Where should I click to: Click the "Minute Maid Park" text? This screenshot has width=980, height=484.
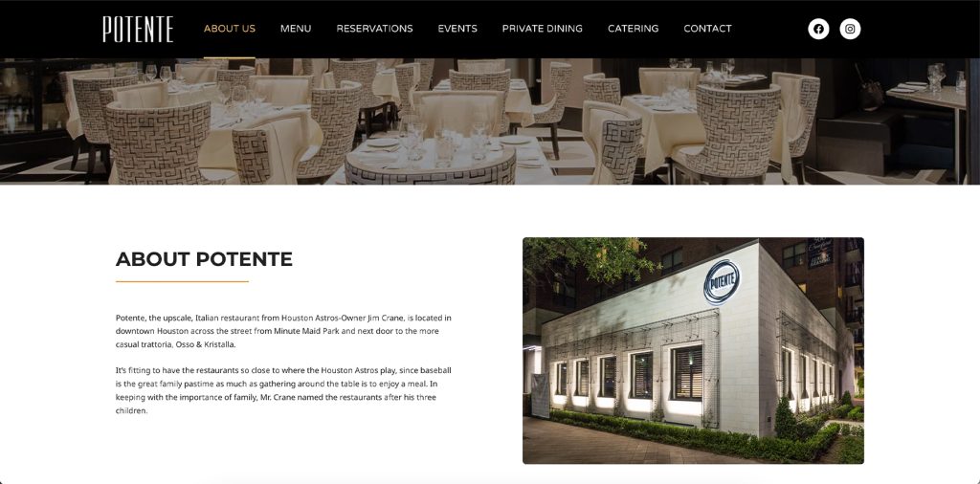pyautogui.click(x=306, y=331)
